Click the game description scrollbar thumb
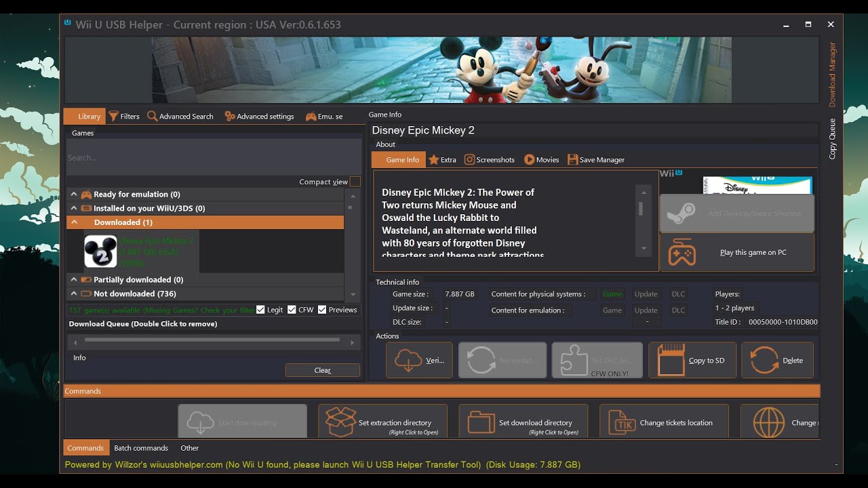This screenshot has width=868, height=488. click(640, 209)
